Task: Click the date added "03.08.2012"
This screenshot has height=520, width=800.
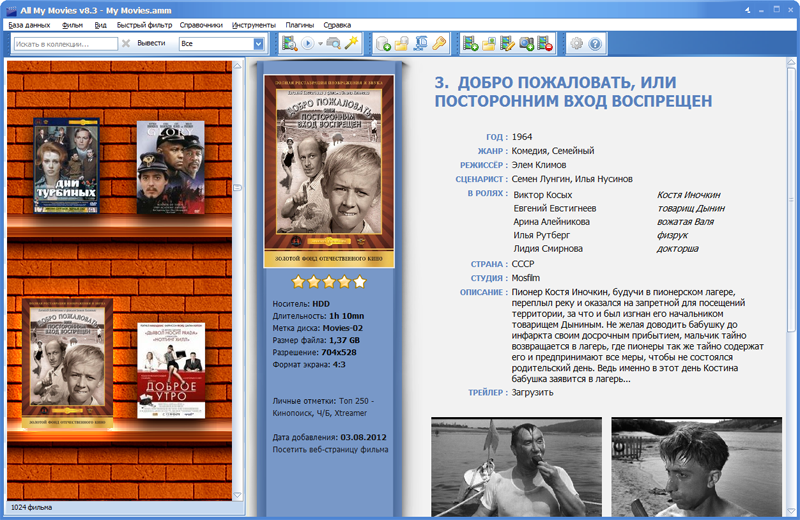Action: pyautogui.click(x=363, y=437)
